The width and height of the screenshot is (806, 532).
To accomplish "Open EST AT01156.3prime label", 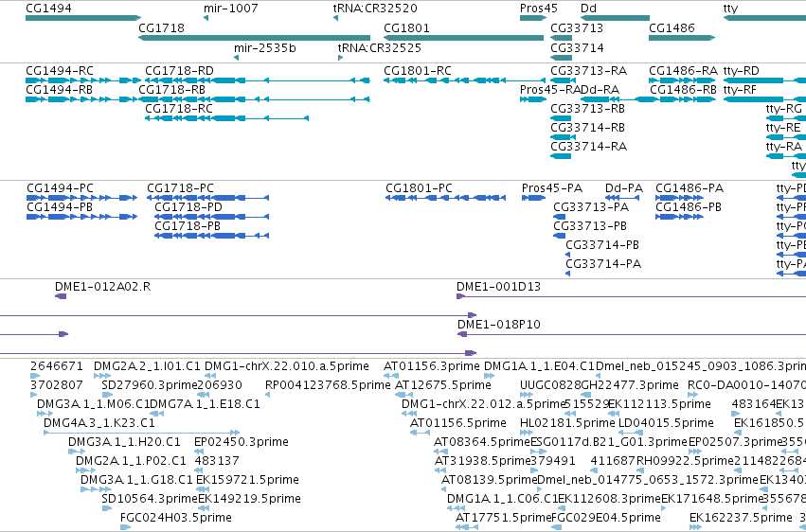I will (x=432, y=366).
